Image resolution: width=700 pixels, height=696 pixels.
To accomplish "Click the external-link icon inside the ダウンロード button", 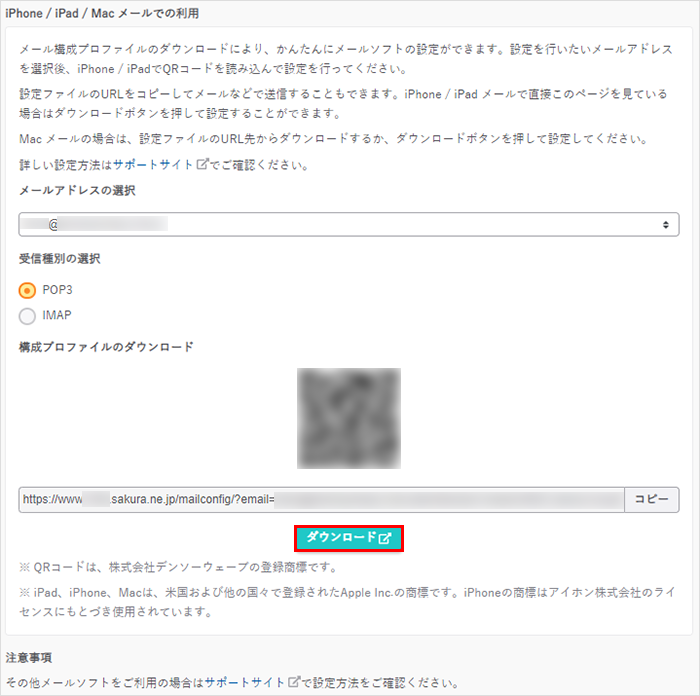I will point(384,538).
